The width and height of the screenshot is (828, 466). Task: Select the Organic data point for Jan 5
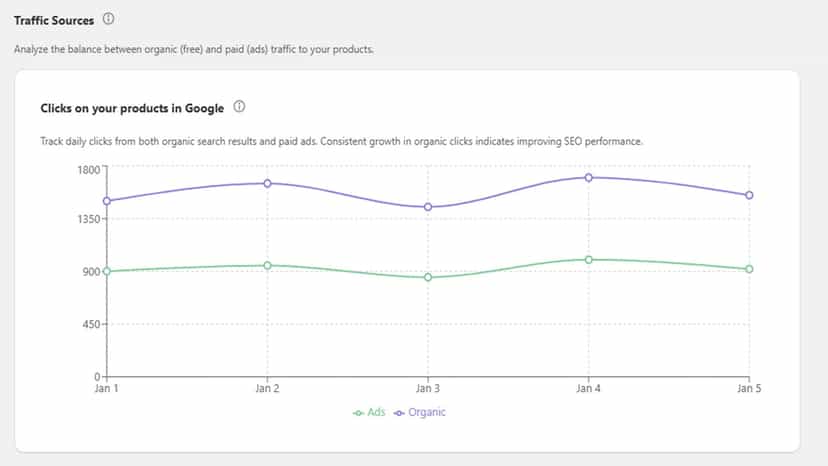click(749, 195)
